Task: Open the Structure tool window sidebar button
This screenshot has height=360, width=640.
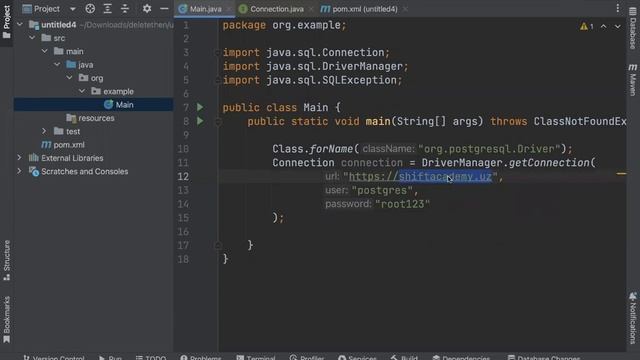Action: tap(7, 260)
